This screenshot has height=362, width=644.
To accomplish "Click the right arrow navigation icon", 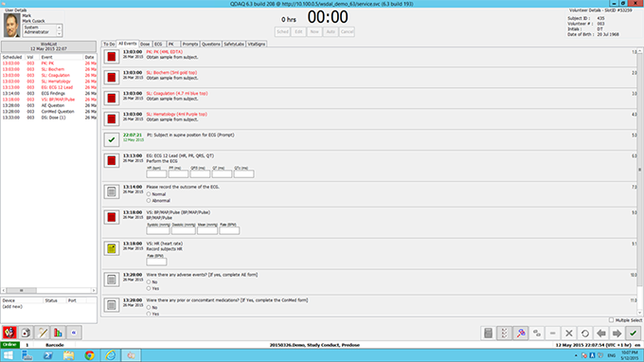I will click(x=617, y=334).
